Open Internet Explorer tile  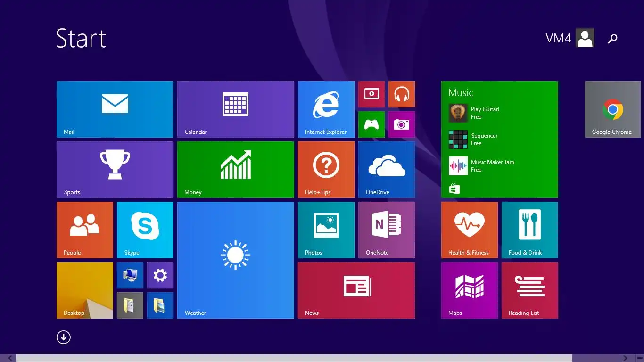click(x=326, y=109)
